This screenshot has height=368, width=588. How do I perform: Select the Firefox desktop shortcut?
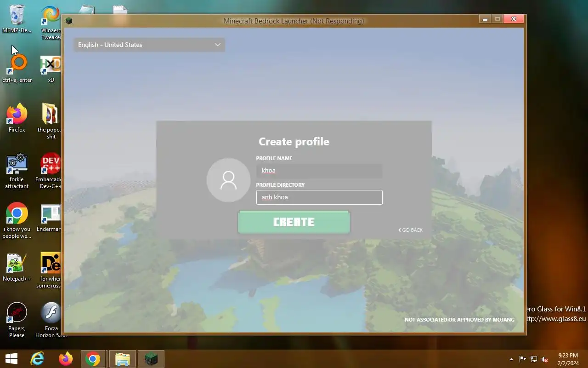pos(17,118)
